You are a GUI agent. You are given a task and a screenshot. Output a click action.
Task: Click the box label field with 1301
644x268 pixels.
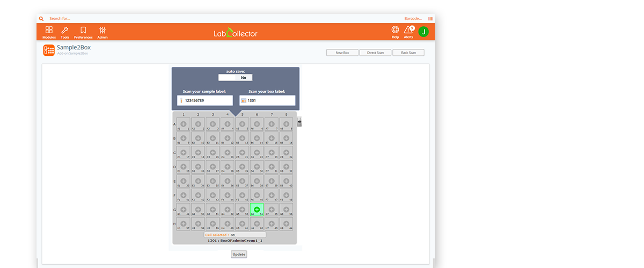(267, 100)
